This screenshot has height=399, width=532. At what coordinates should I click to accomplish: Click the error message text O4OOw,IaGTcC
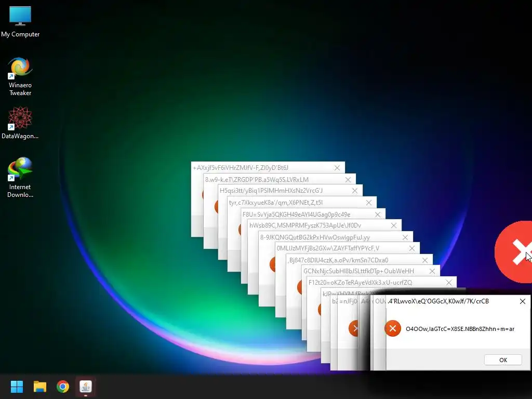tap(460, 329)
